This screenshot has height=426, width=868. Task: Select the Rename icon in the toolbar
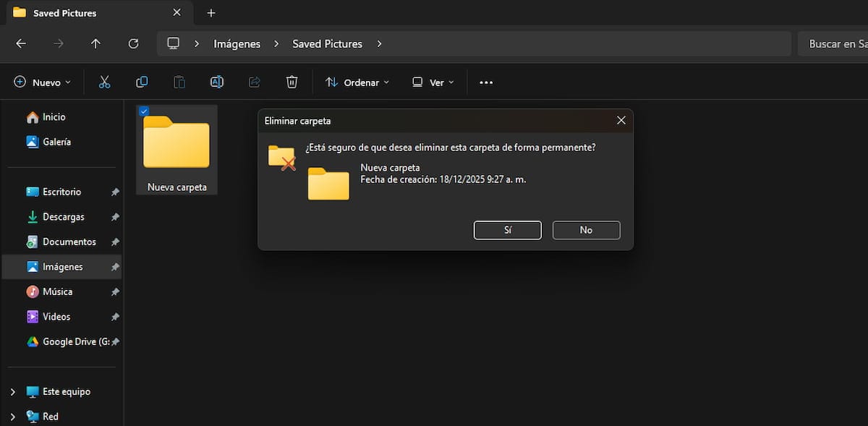217,82
